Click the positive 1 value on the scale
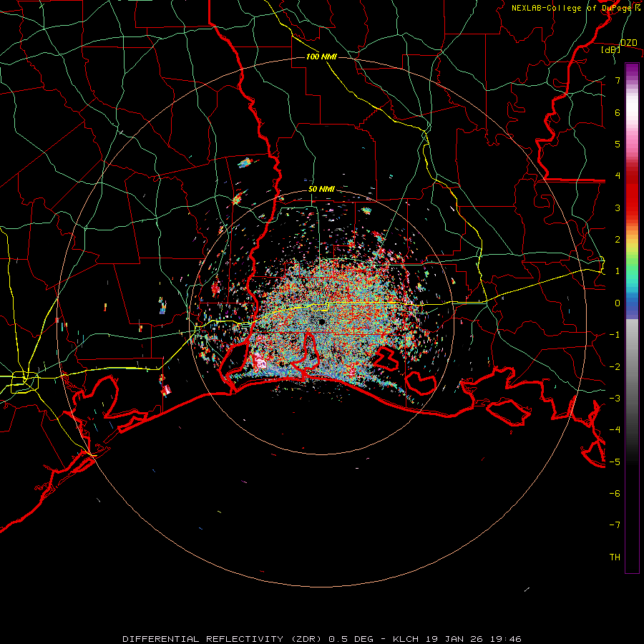The height and width of the screenshot is (644, 644). coord(618,271)
